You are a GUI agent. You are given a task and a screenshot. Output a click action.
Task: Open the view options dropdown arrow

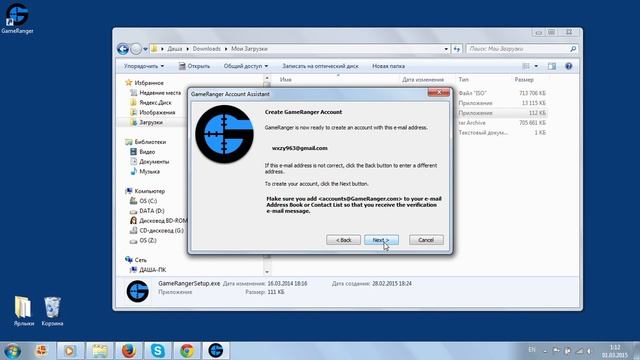point(536,66)
